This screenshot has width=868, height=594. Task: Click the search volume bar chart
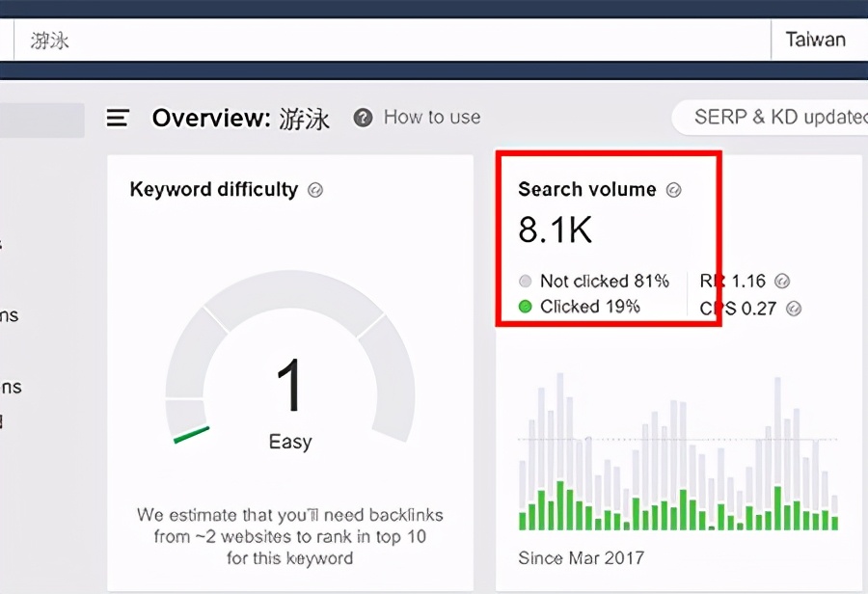click(678, 451)
